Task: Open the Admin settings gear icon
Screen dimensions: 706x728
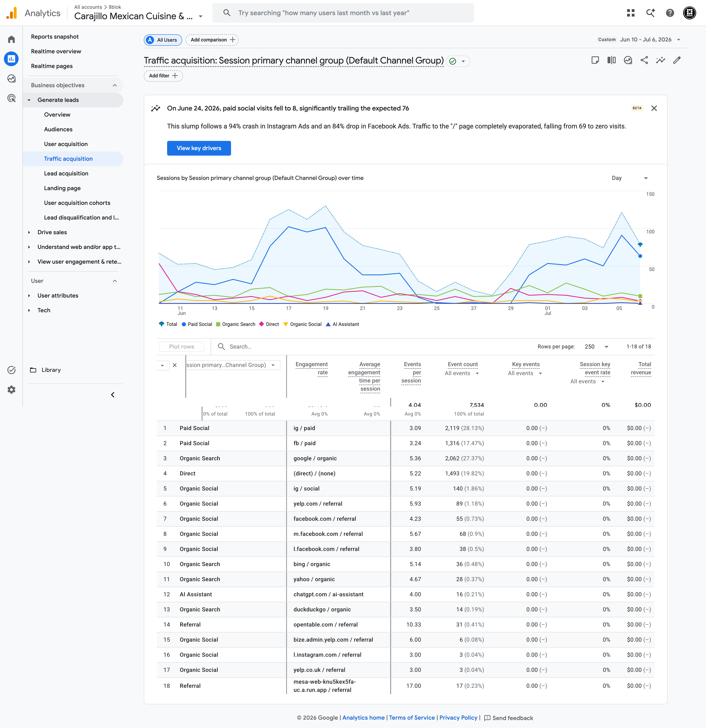Action: (x=11, y=390)
